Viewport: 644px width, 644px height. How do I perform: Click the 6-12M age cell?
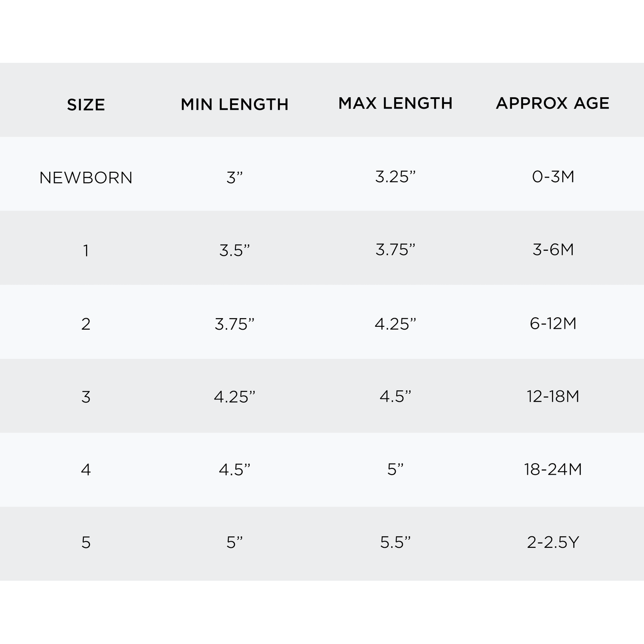click(553, 323)
